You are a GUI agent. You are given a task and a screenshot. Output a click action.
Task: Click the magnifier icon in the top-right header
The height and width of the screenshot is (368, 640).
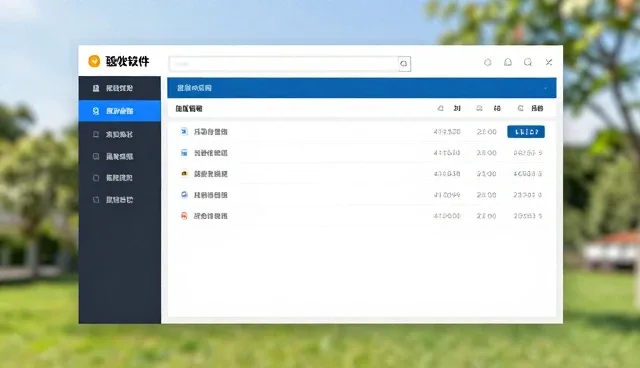point(528,62)
